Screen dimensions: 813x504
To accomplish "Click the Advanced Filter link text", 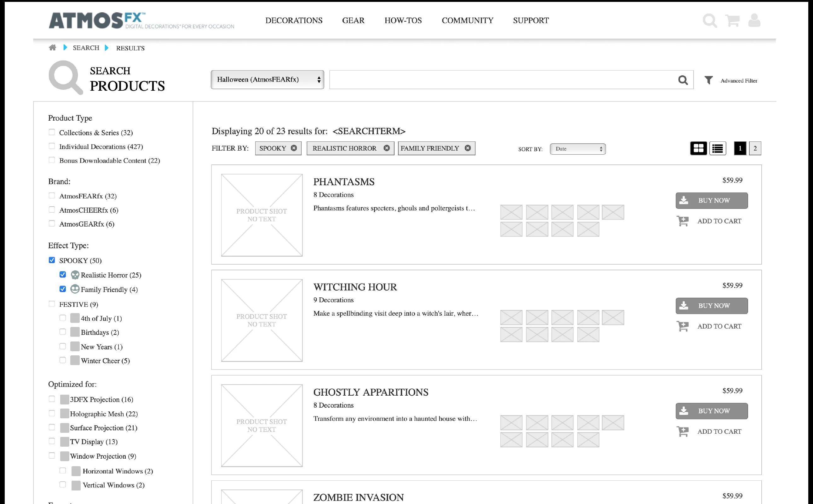I will pos(739,81).
